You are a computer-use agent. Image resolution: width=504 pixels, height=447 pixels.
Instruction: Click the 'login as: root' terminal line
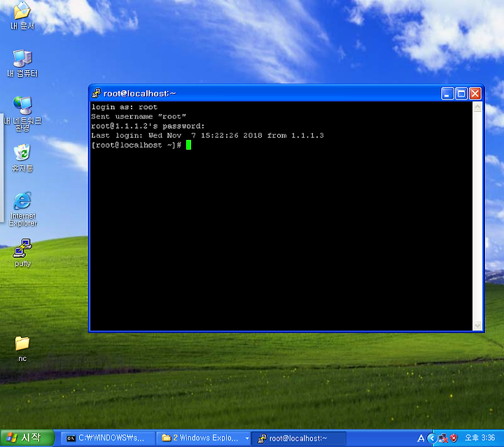click(x=125, y=107)
